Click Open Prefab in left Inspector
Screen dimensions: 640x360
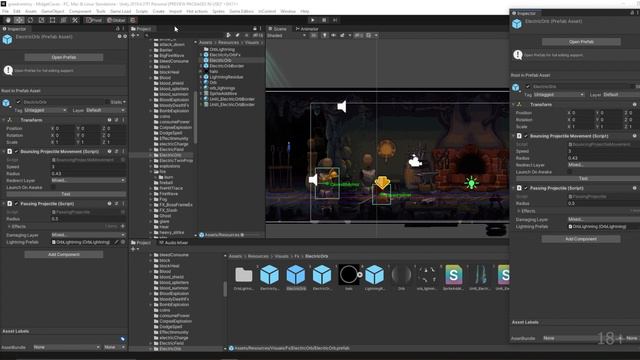point(64,57)
